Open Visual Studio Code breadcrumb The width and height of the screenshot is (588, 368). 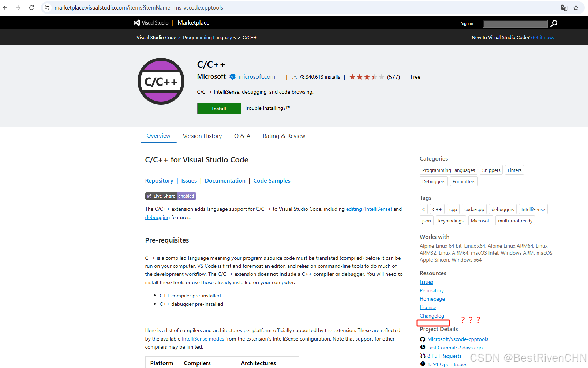156,37
